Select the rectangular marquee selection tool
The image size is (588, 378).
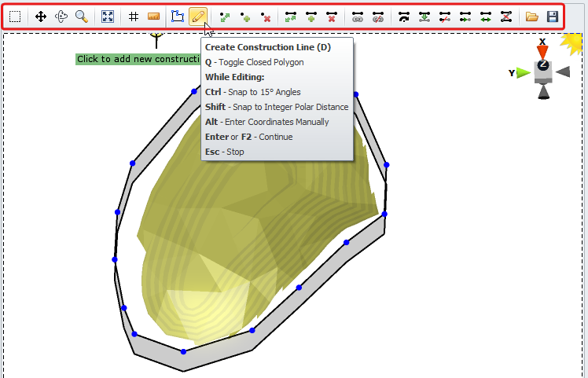pos(15,17)
